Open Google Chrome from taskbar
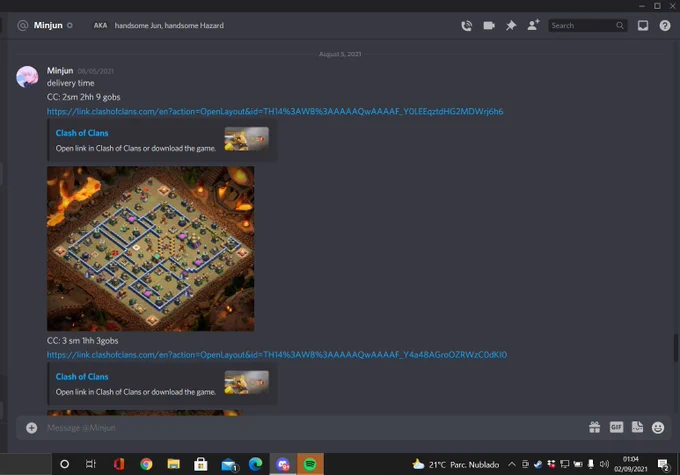680x475 pixels. [146, 464]
